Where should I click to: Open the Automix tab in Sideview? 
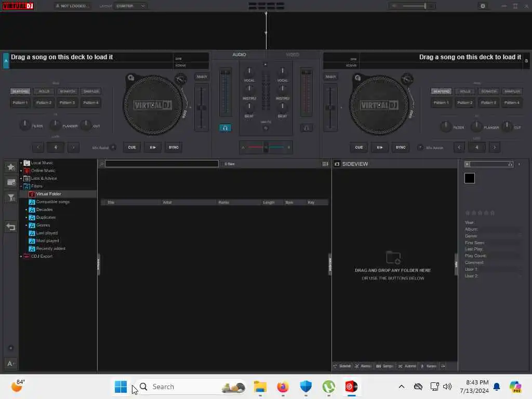point(407,366)
